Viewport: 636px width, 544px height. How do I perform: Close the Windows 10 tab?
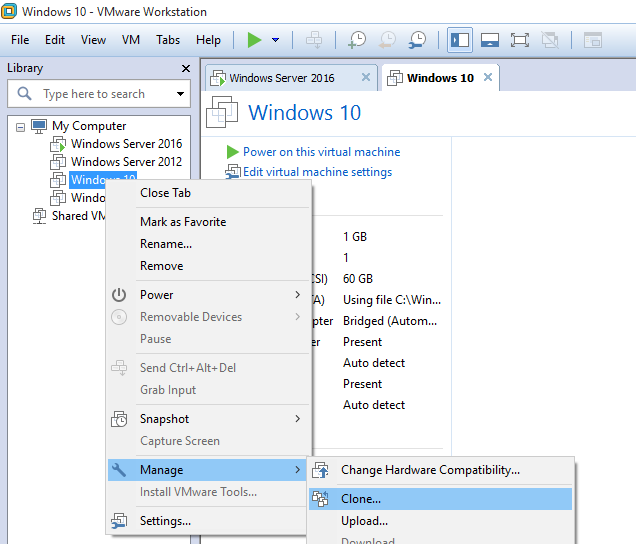pyautogui.click(x=488, y=77)
